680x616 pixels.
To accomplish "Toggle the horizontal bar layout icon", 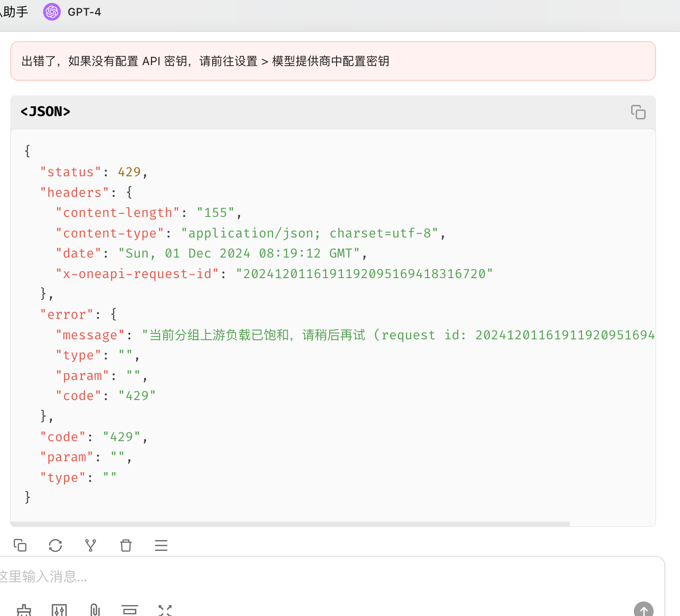I will point(130,610).
